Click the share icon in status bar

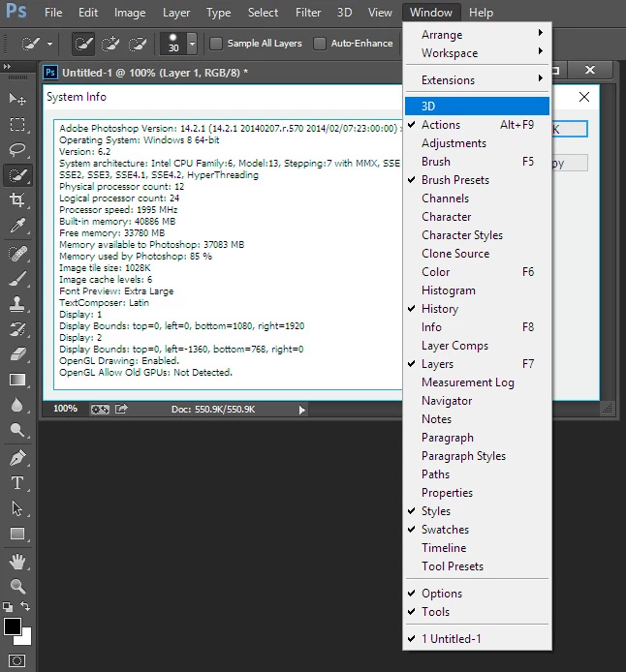(x=121, y=409)
